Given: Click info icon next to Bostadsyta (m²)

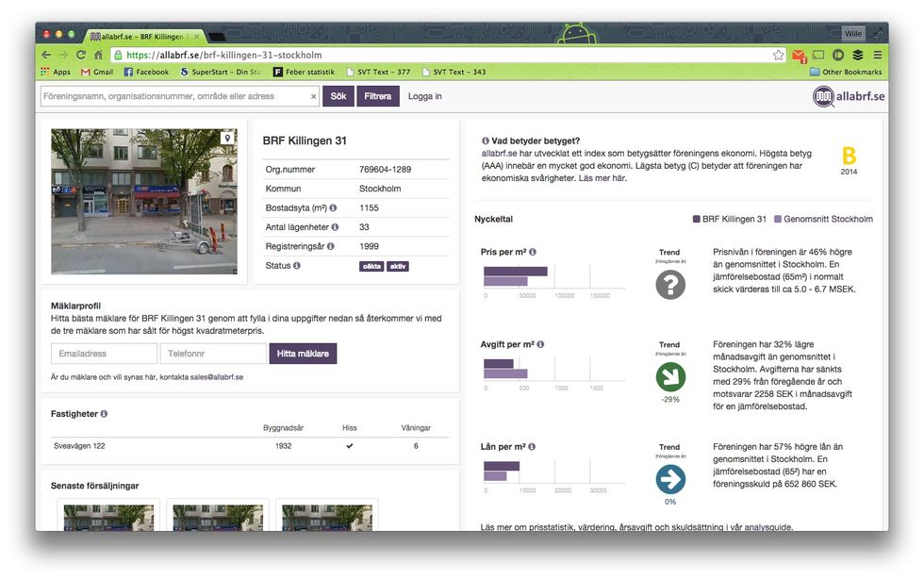Looking at the screenshot, I should pyautogui.click(x=333, y=207).
